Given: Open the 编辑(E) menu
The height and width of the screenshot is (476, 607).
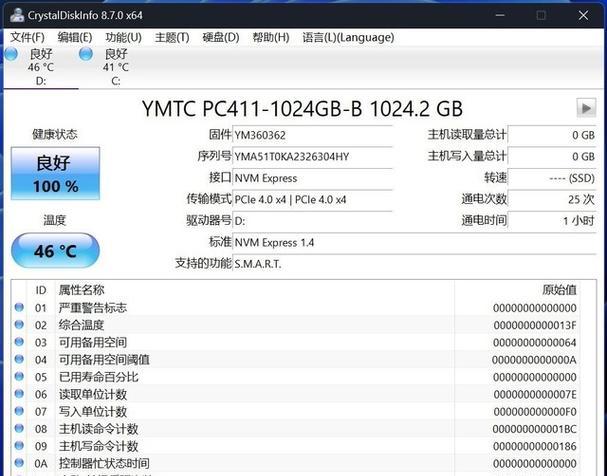Looking at the screenshot, I should point(75,37).
